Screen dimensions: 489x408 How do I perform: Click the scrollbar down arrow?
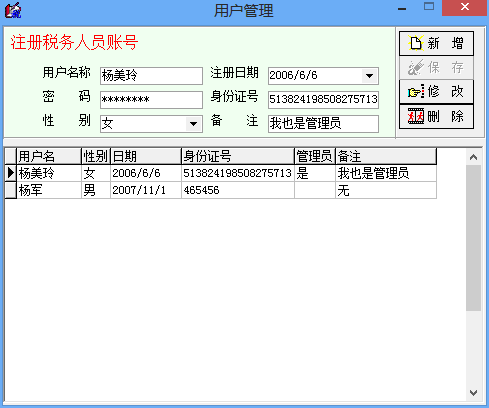473,393
